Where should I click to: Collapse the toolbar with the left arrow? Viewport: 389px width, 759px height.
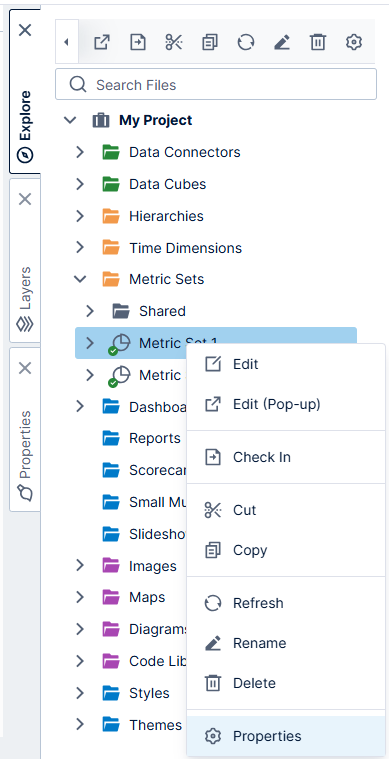click(67, 42)
